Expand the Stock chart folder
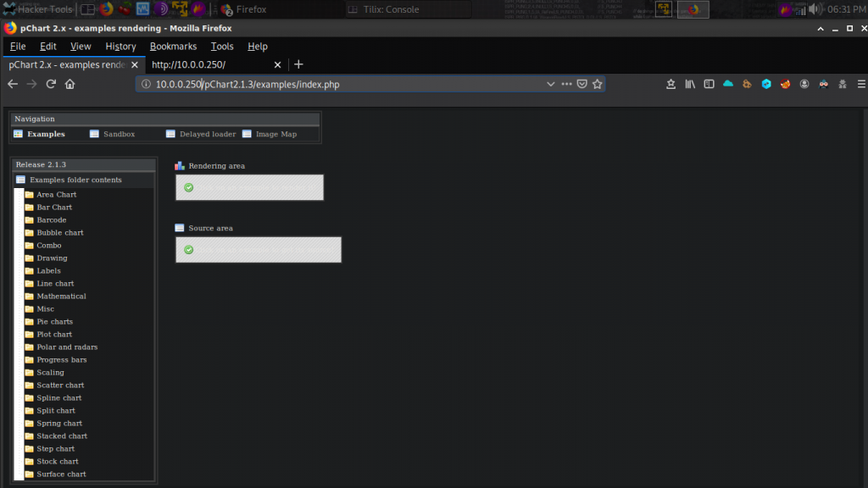868x488 pixels. (x=57, y=462)
